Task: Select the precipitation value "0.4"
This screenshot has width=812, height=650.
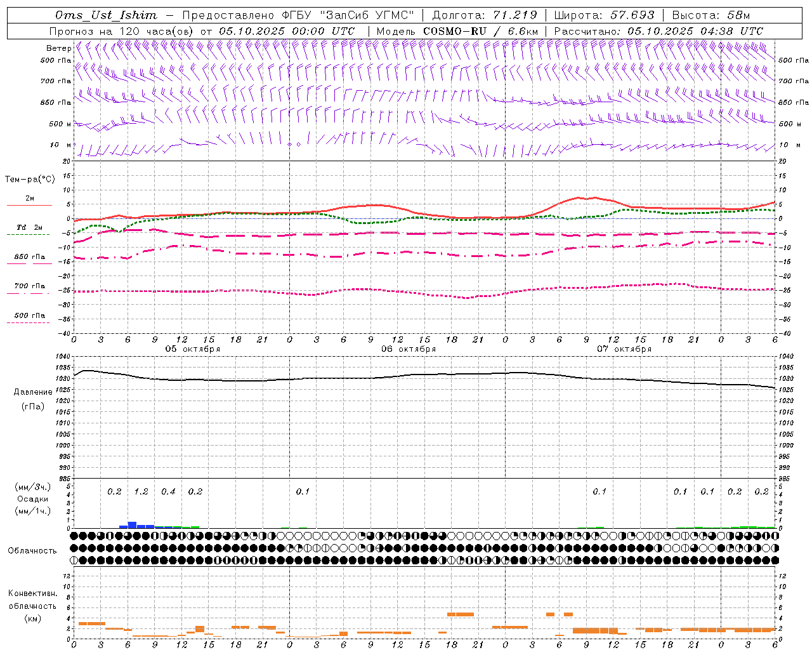Action: pyautogui.click(x=168, y=492)
